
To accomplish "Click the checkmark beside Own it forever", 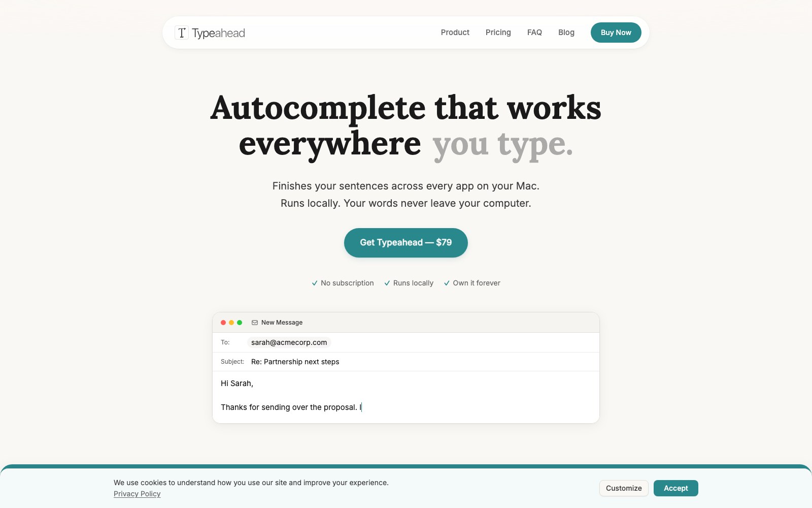I will 447,283.
